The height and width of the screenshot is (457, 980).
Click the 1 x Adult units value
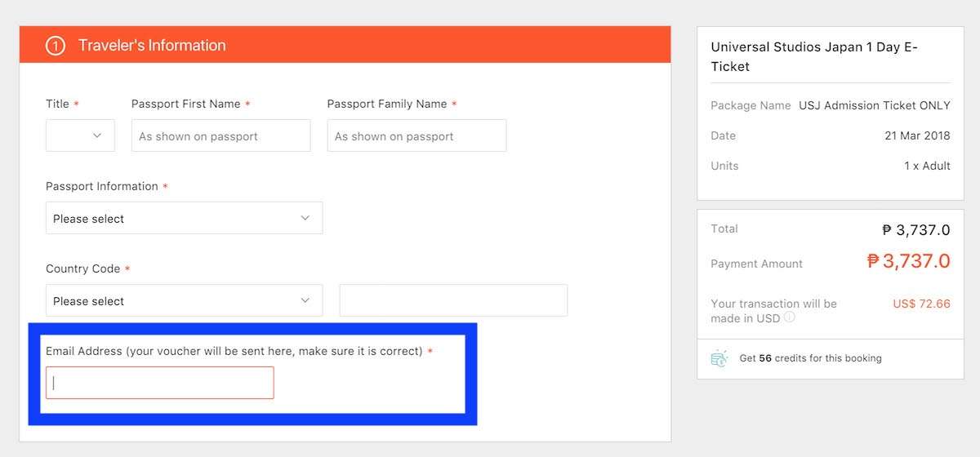(927, 166)
